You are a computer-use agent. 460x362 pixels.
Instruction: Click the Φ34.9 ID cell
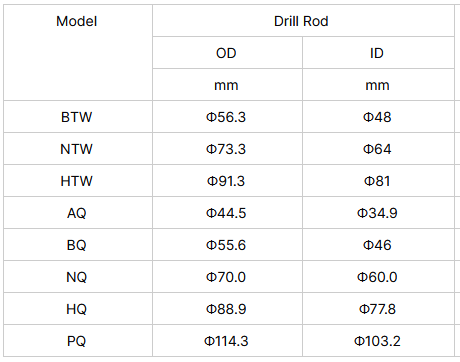(377, 213)
